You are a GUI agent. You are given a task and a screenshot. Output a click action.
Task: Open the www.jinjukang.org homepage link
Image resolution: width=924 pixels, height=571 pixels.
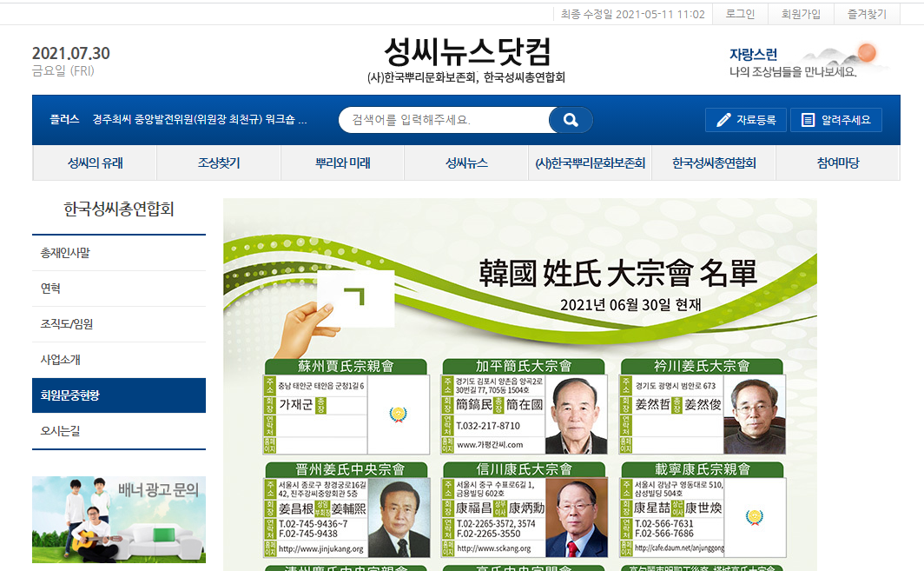pyautogui.click(x=320, y=548)
